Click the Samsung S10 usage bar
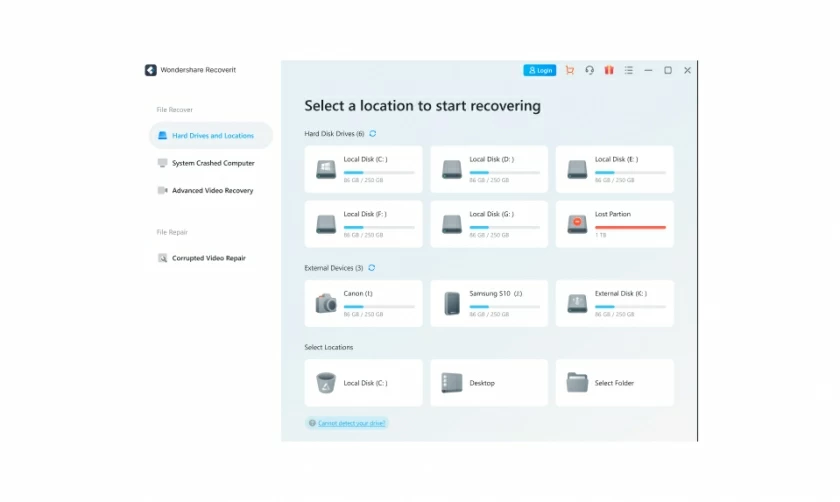This screenshot has height=502, width=840. (x=505, y=306)
